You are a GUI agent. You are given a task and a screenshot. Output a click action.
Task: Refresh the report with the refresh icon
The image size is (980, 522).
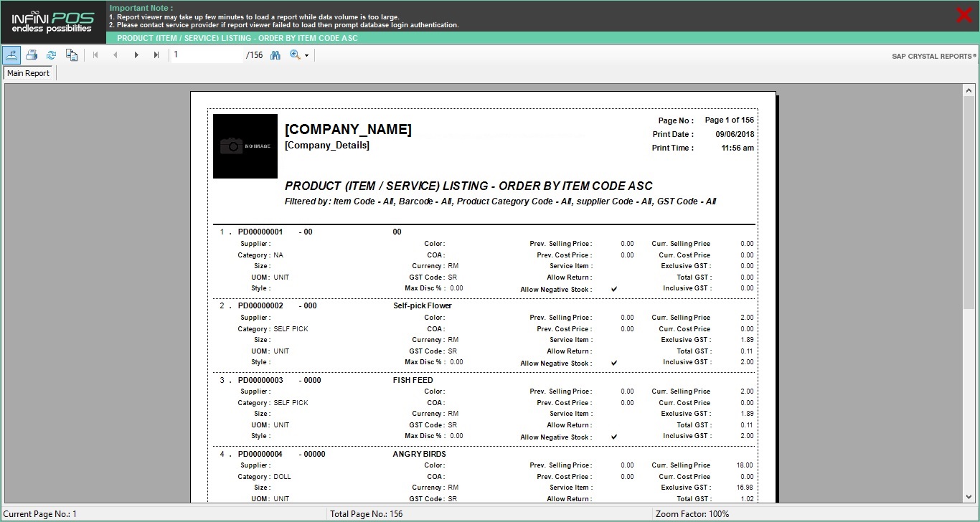coord(51,54)
